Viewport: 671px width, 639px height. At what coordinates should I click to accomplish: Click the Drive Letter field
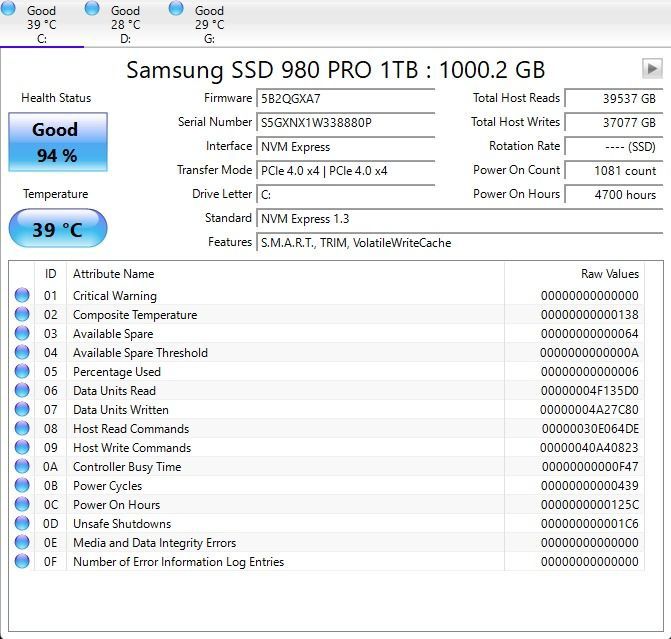pyautogui.click(x=346, y=194)
